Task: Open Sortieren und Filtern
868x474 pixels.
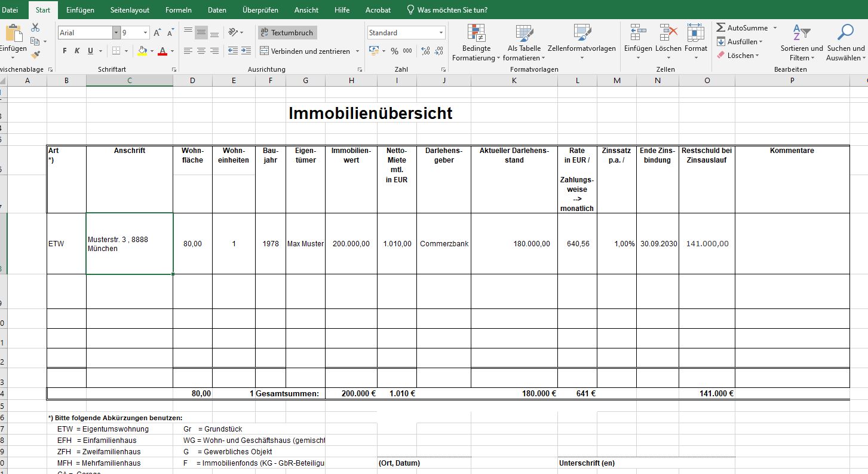Action: [x=802, y=43]
